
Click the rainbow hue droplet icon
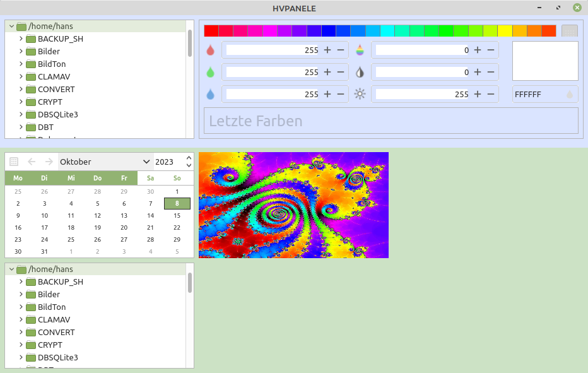tap(360, 50)
